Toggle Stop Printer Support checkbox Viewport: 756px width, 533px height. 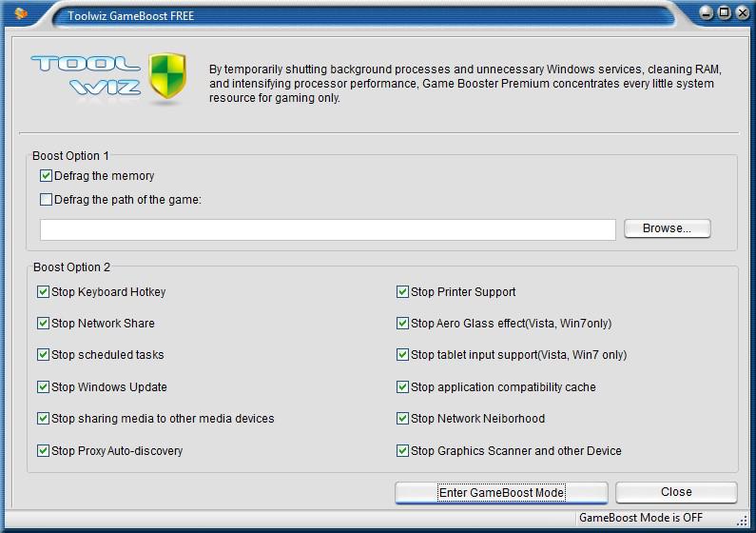402,292
